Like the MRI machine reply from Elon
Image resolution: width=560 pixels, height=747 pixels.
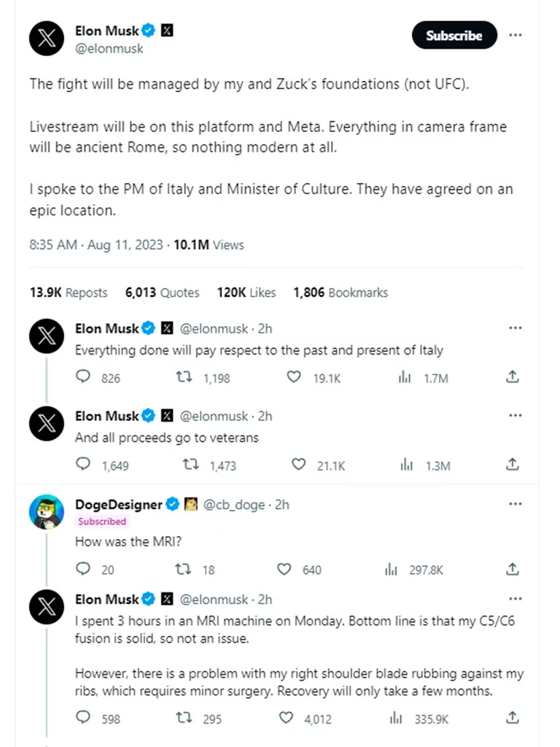289,719
